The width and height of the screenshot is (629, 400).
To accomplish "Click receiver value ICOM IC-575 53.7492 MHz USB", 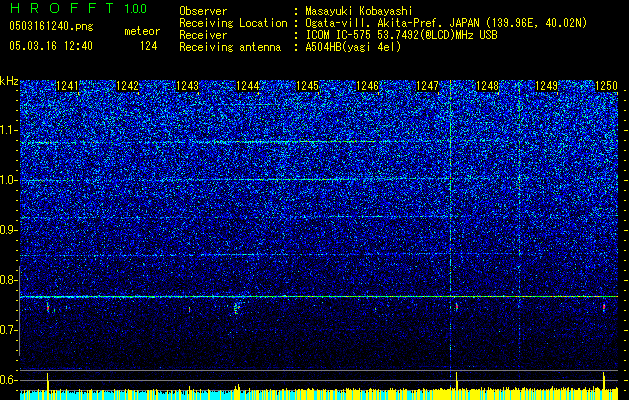I will click(401, 35).
